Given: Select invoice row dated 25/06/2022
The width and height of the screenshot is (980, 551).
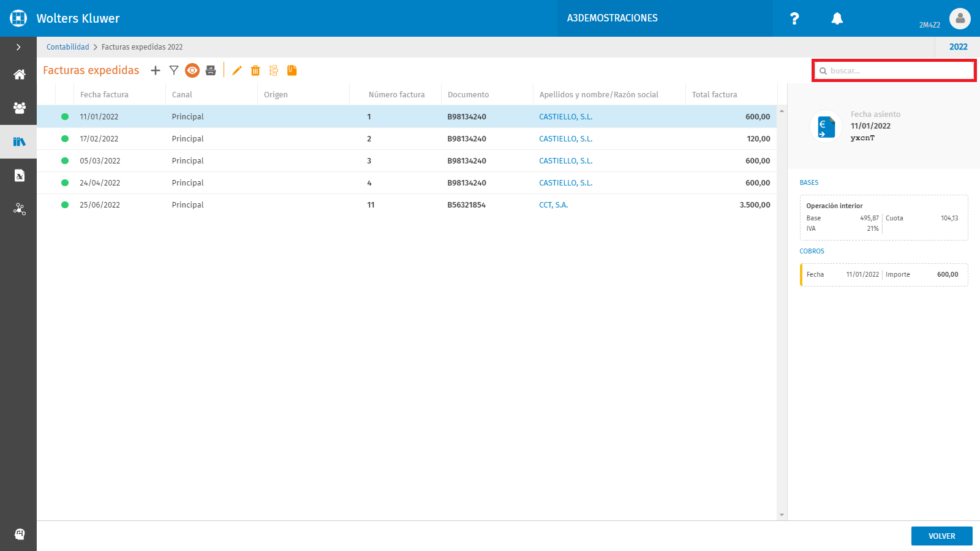Looking at the screenshot, I should [407, 205].
